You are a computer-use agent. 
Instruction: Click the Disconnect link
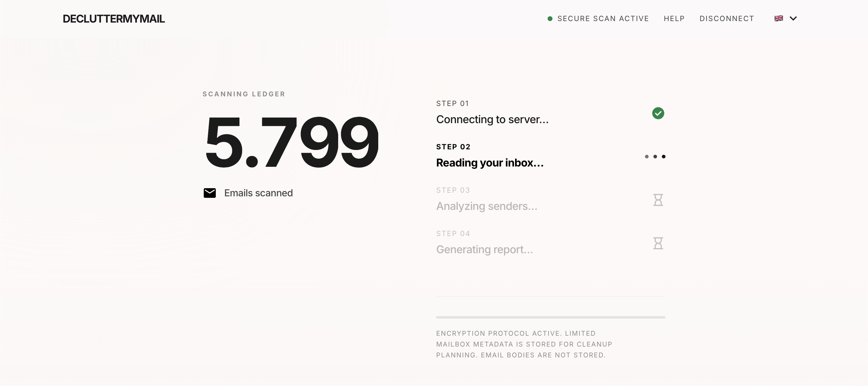[x=726, y=18]
